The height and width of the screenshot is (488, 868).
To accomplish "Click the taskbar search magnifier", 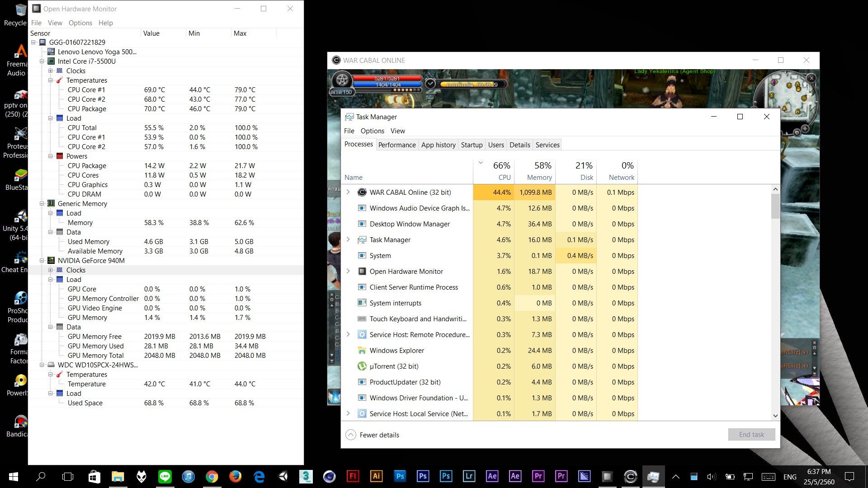I will pyautogui.click(x=41, y=476).
